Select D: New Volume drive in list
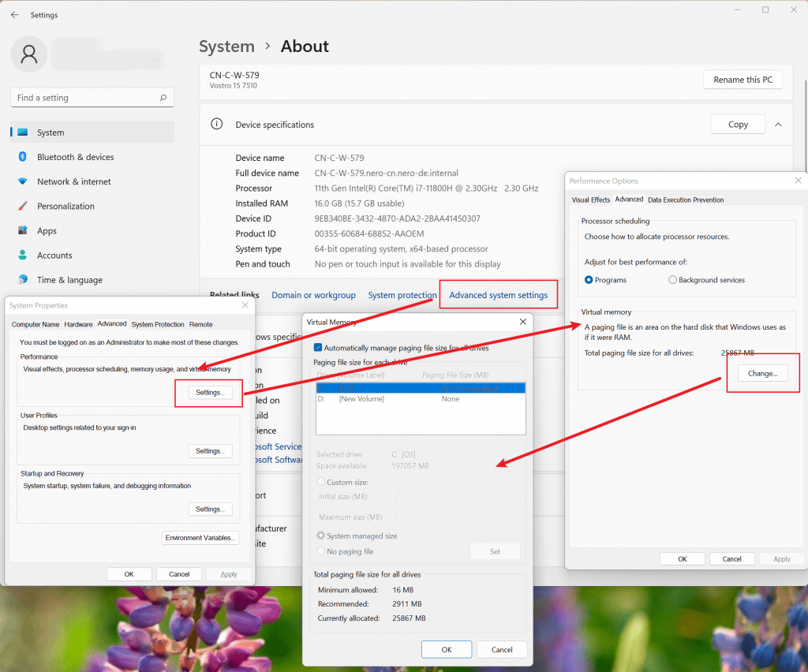The width and height of the screenshot is (808, 672). click(361, 399)
